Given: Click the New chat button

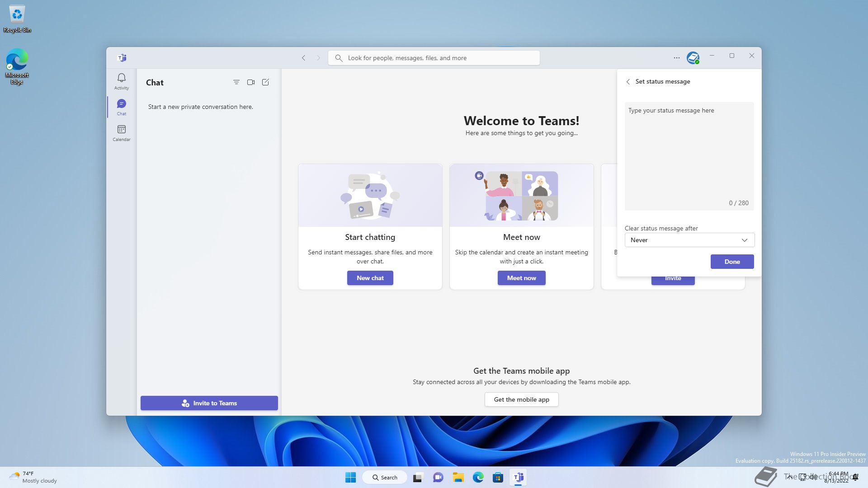Looking at the screenshot, I should tap(370, 278).
